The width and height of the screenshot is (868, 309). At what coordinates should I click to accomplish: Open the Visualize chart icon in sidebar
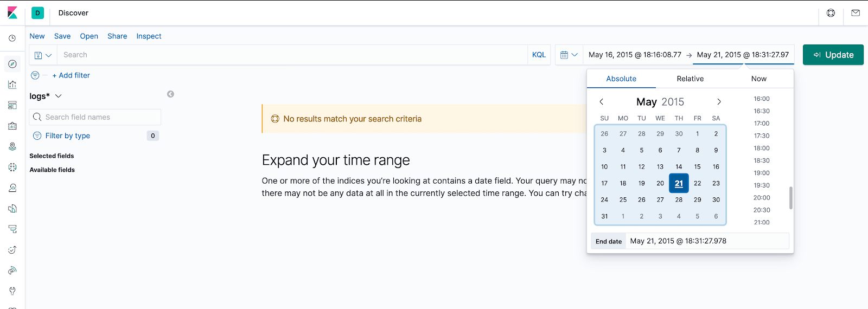pyautogui.click(x=12, y=85)
